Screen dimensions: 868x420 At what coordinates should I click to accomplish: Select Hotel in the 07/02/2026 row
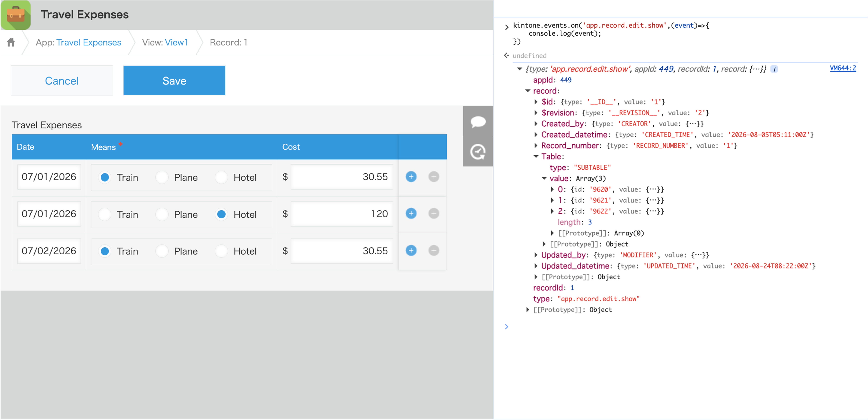(x=221, y=251)
